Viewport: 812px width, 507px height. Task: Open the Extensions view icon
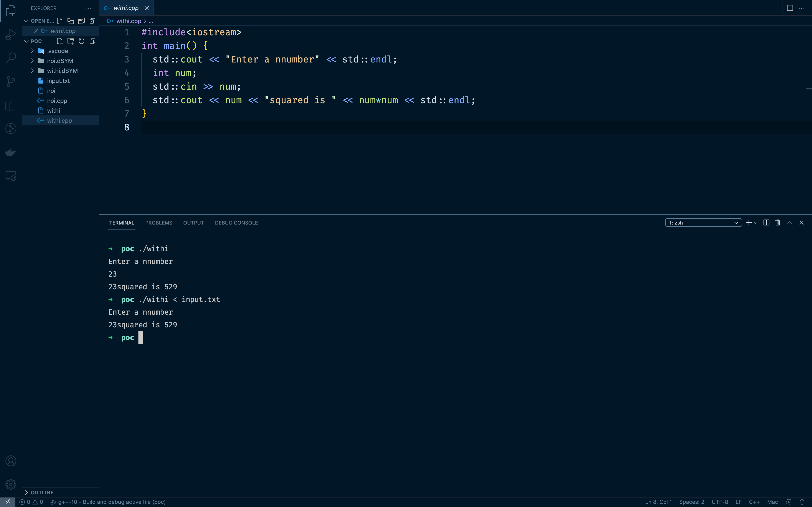(11, 105)
